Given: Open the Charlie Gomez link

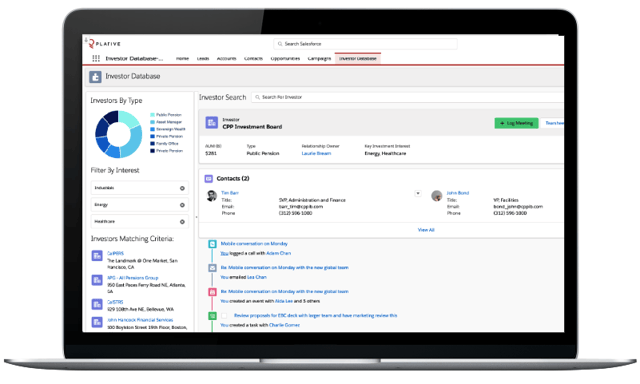Looking at the screenshot, I should [284, 325].
